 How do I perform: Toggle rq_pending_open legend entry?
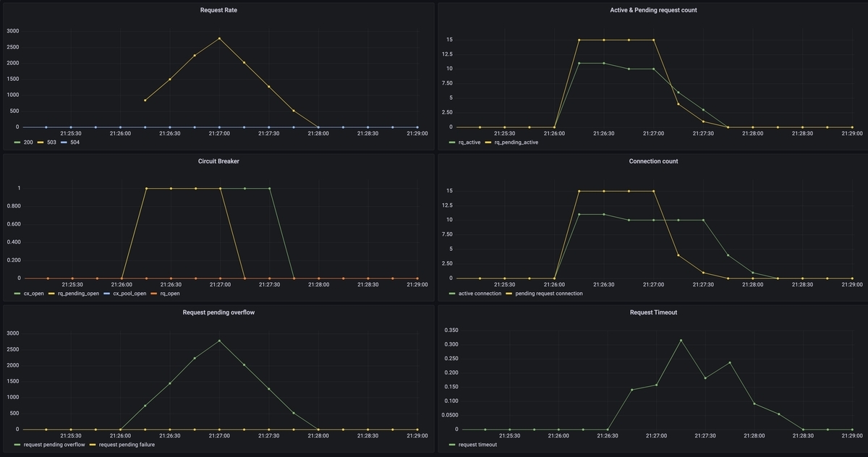point(77,294)
